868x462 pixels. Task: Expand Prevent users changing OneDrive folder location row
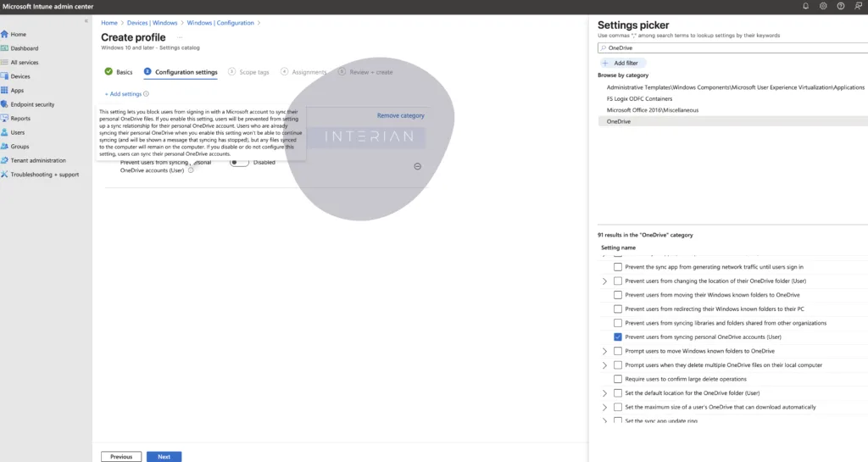tap(604, 281)
